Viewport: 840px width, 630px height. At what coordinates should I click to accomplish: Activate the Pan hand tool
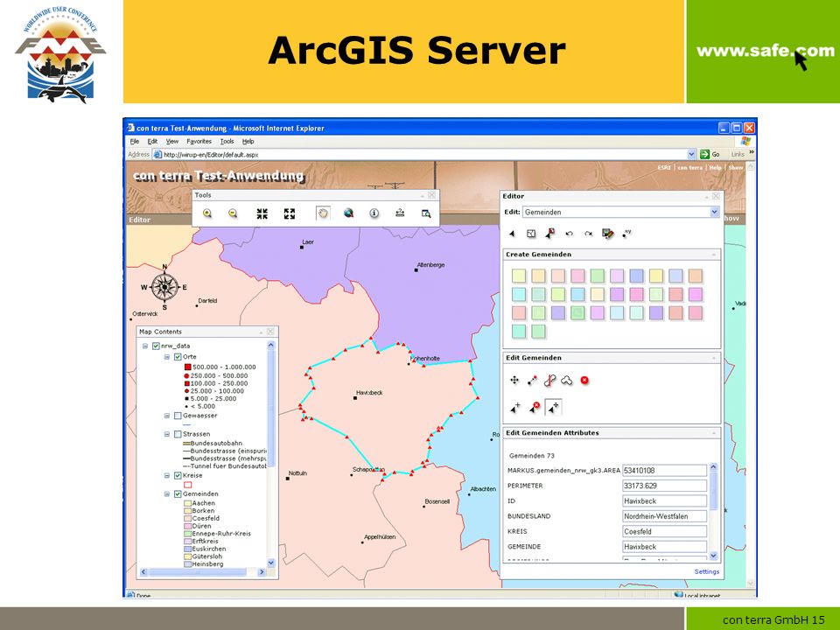[323, 213]
